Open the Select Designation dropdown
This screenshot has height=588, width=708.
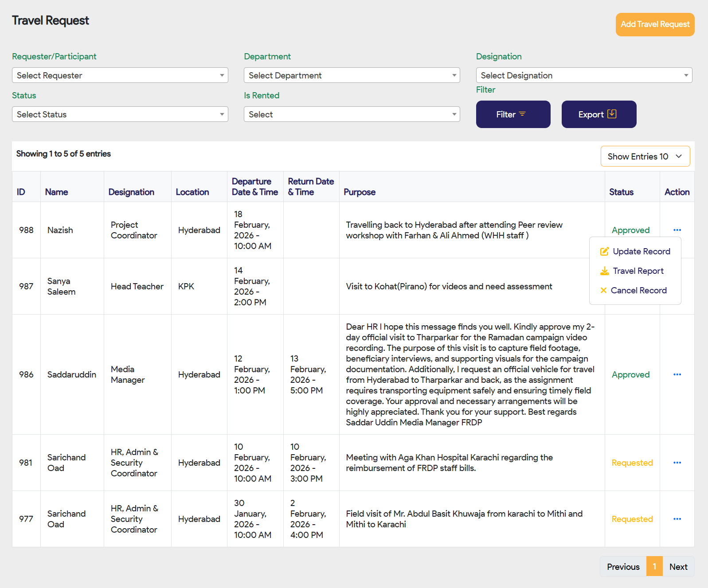click(583, 75)
